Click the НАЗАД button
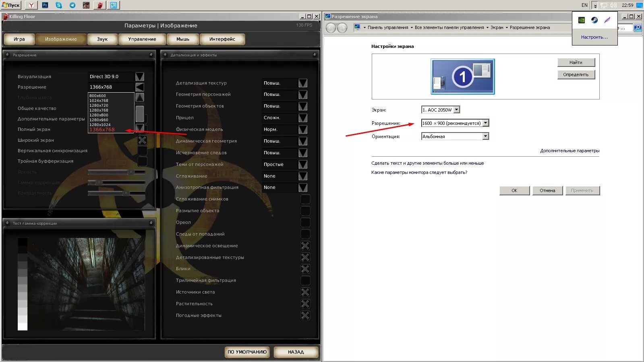The image size is (644, 362). [x=296, y=352]
